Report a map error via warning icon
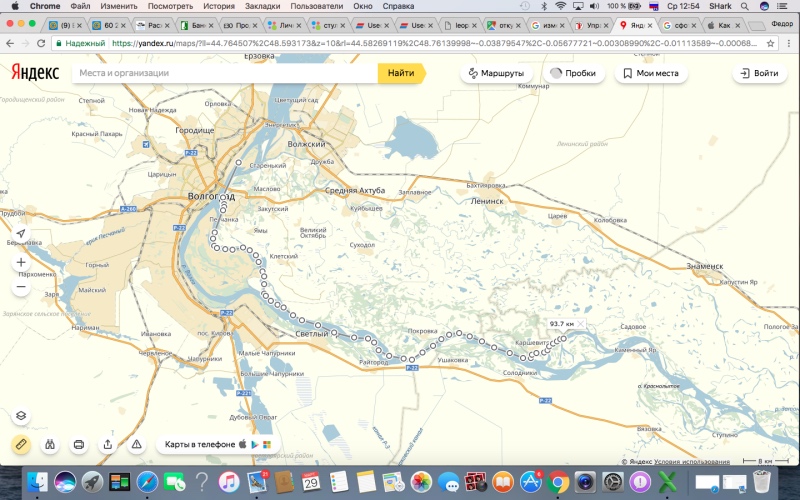The height and width of the screenshot is (500, 800). click(137, 443)
